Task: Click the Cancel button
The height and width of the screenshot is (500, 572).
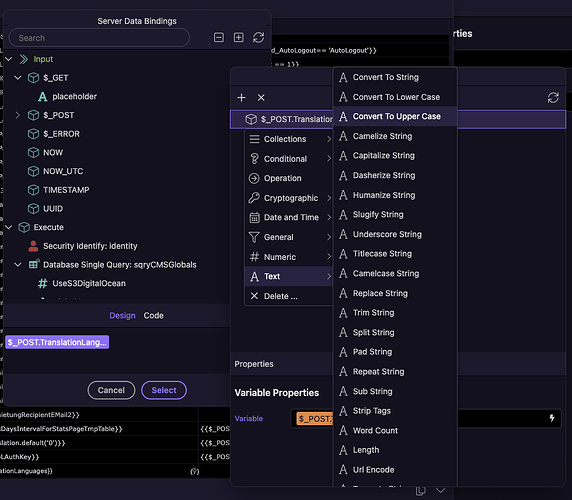Action: tap(111, 390)
